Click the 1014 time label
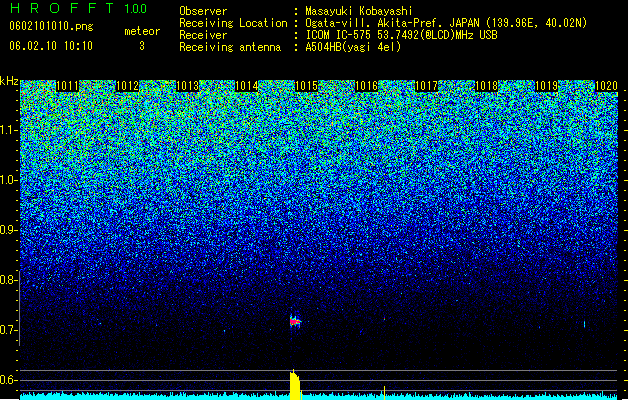Screen dimensions: 629x400 point(246,86)
